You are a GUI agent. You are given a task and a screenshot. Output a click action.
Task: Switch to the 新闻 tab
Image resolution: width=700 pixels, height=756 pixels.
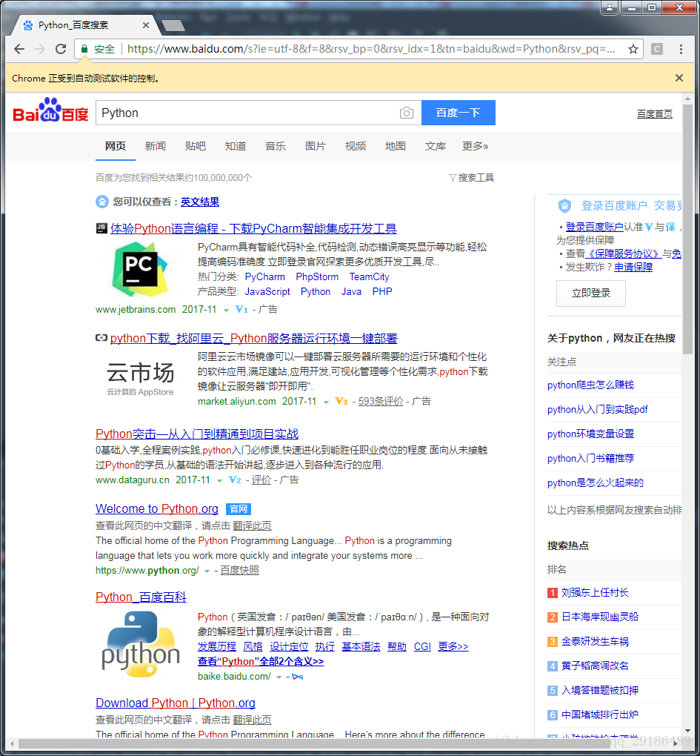pyautogui.click(x=155, y=146)
